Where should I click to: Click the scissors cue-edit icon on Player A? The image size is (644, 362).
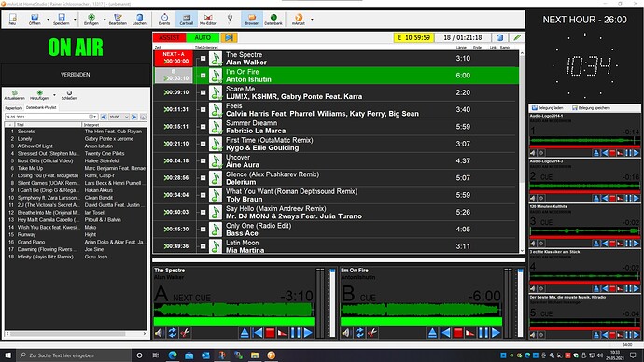pyautogui.click(x=185, y=333)
